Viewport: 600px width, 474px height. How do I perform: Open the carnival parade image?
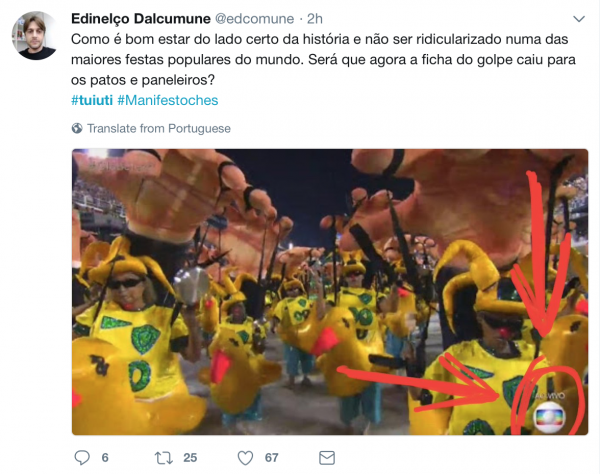coord(330,292)
